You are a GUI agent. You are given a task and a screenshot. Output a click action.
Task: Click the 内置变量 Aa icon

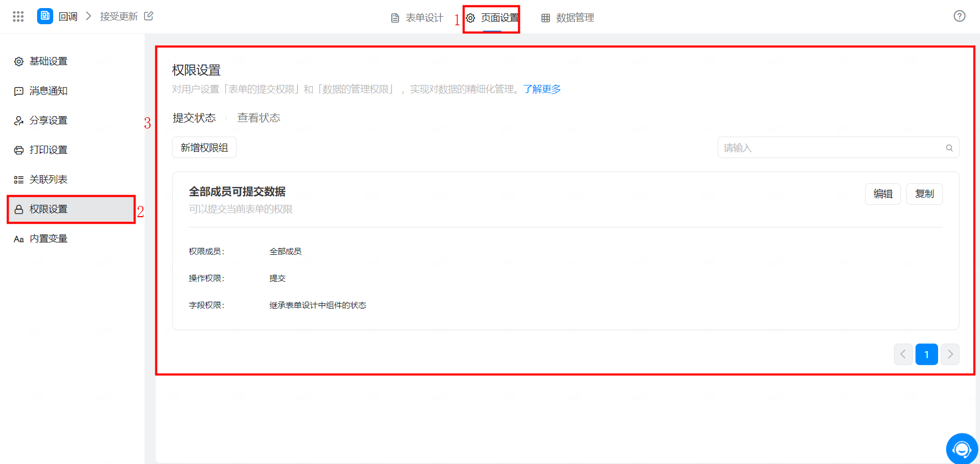coord(19,239)
